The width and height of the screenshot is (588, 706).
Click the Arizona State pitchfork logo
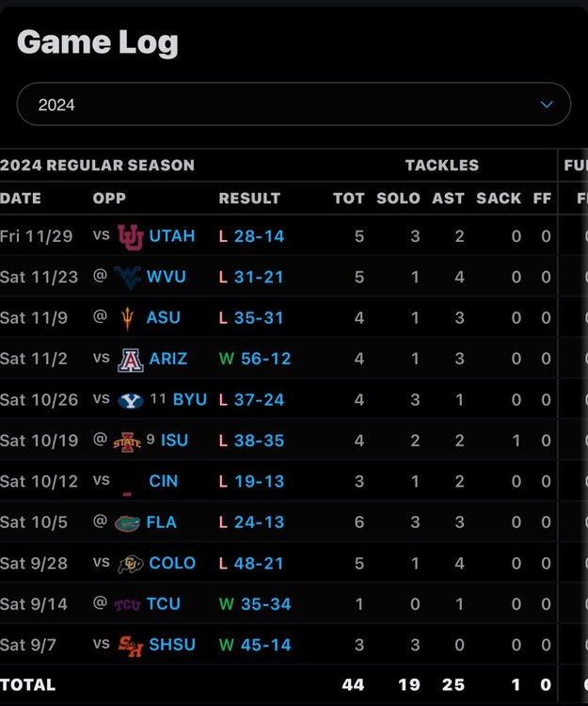pyautogui.click(x=128, y=318)
